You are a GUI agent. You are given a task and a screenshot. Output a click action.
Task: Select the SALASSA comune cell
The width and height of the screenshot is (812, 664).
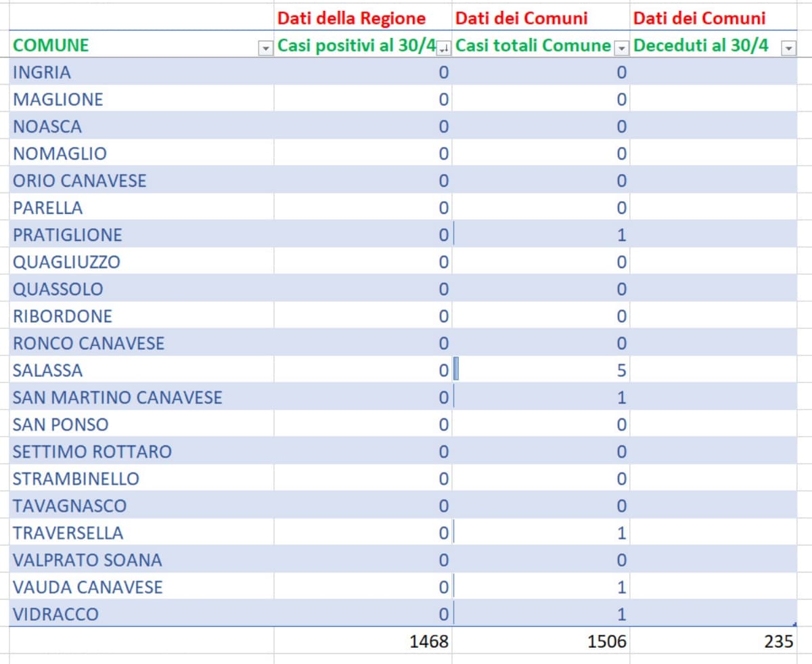pyautogui.click(x=47, y=370)
